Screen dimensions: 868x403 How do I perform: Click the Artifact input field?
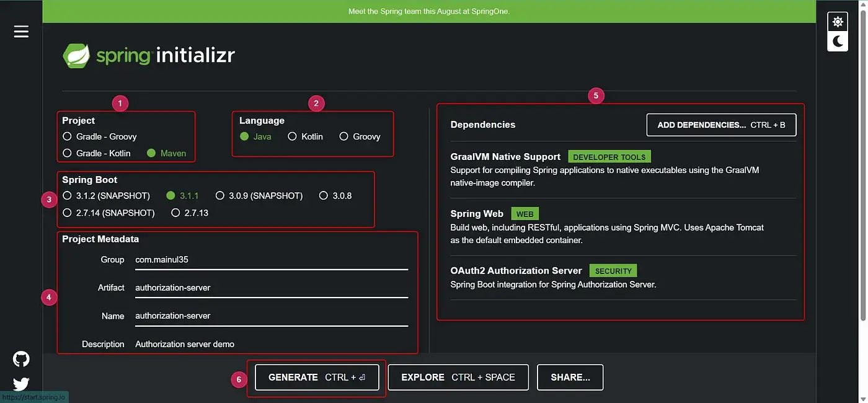point(272,288)
